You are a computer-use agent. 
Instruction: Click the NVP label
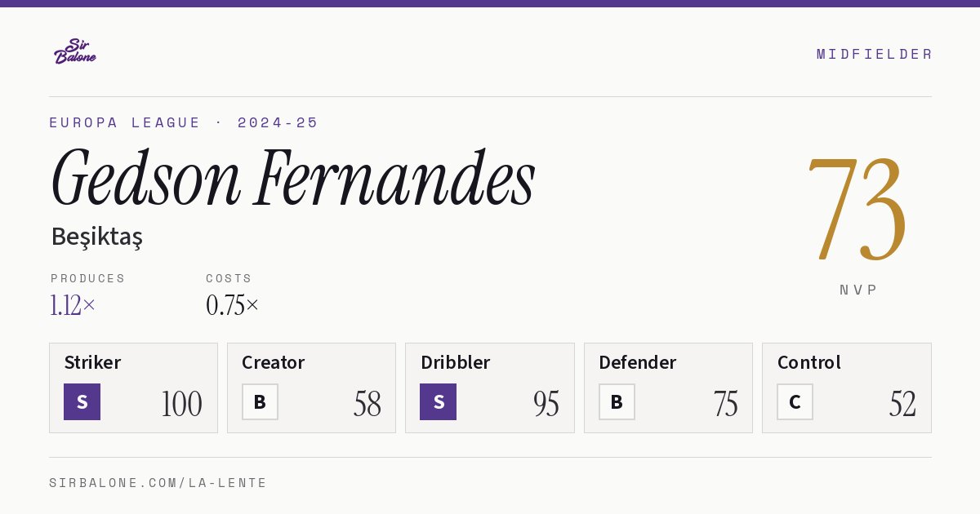858,290
